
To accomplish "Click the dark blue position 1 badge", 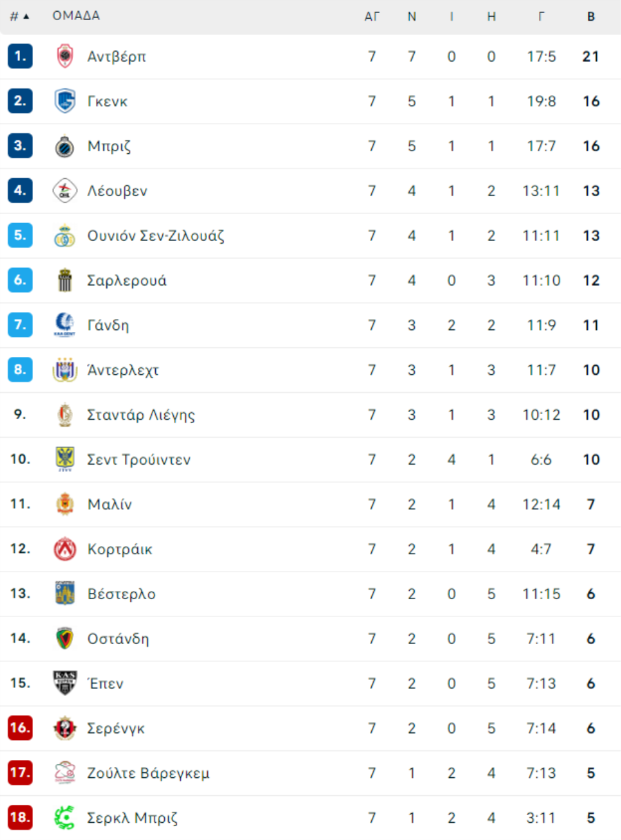I will [20, 57].
